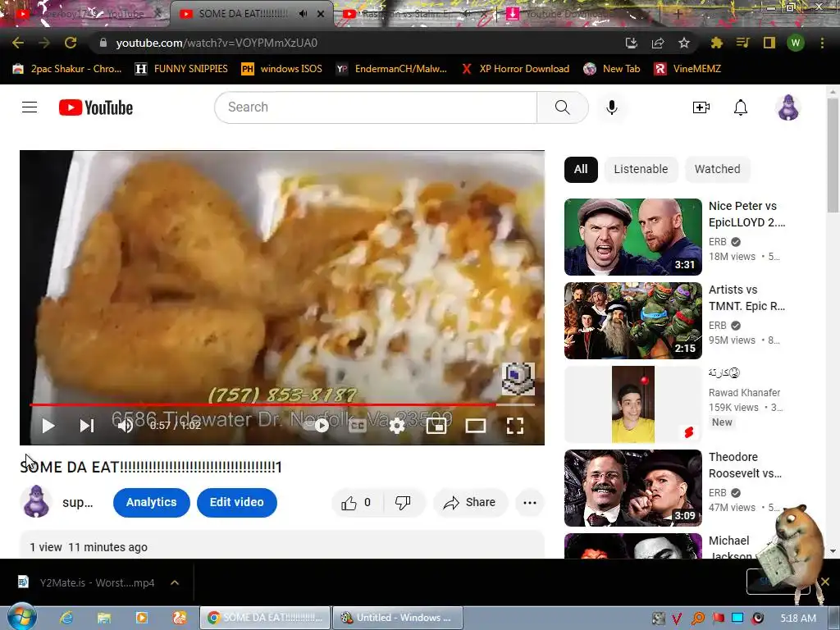
Task: Select the All filter chip
Action: (x=581, y=169)
